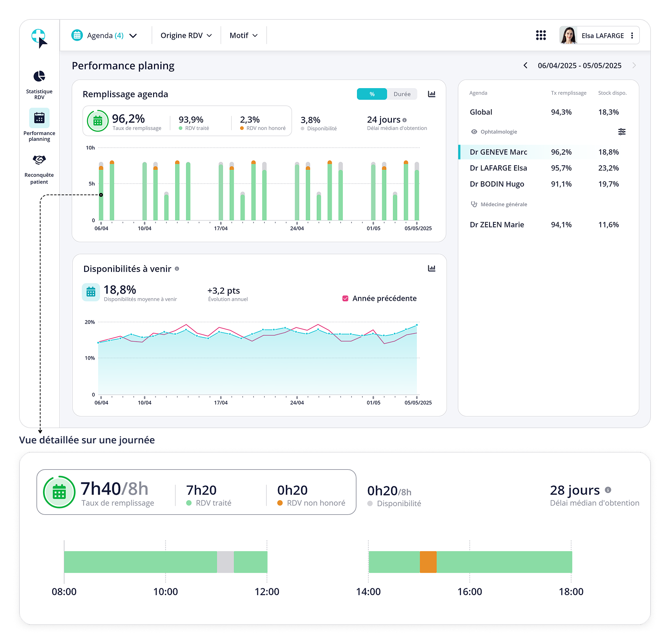
Task: Open info icon next to 24 jours
Action: point(404,120)
